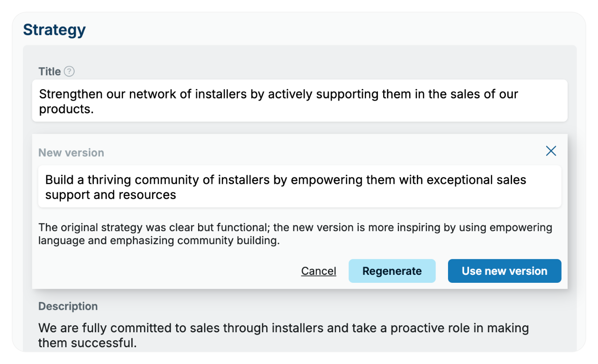Click 'language and emphasizing community building' text

pos(159,241)
